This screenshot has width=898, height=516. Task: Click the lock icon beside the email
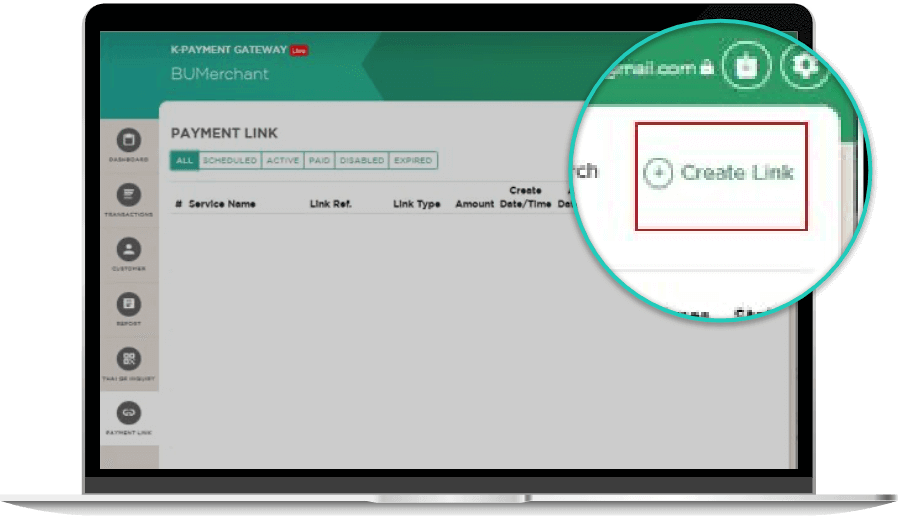(707, 69)
